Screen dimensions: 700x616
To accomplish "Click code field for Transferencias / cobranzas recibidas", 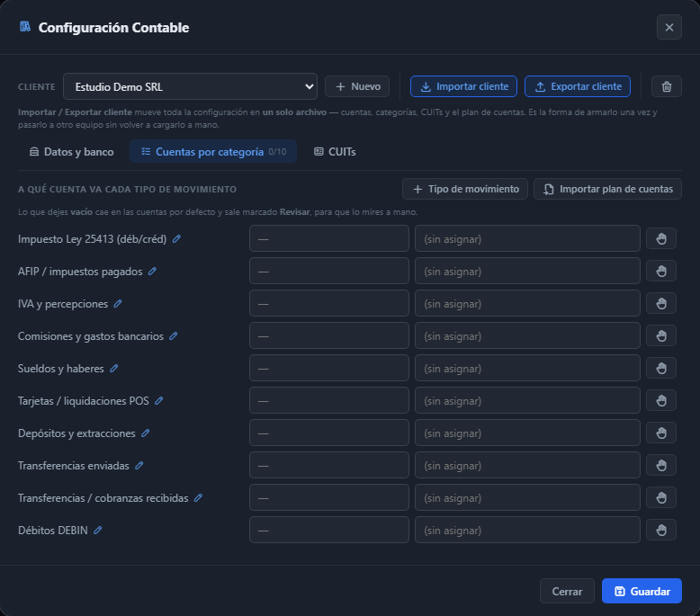I will pos(329,497).
